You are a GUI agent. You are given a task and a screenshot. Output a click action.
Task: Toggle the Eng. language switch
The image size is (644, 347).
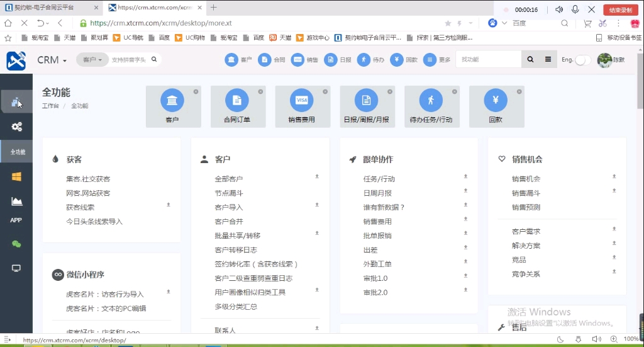(582, 60)
